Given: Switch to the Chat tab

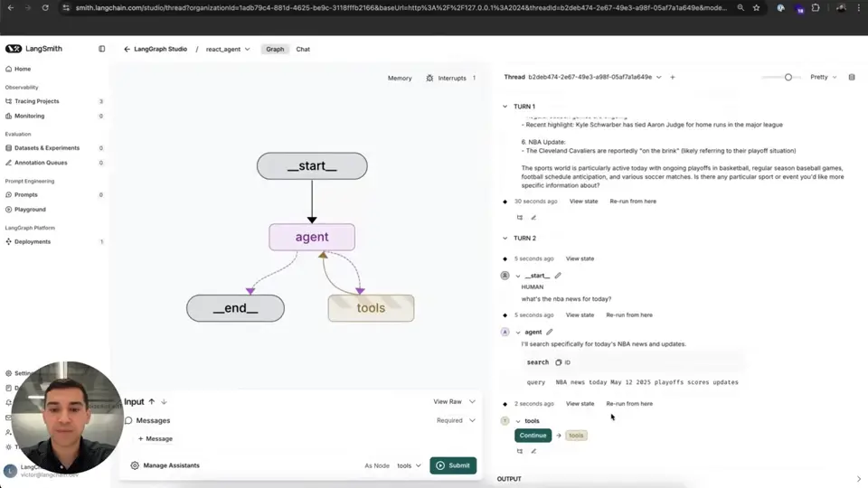Looking at the screenshot, I should (303, 49).
